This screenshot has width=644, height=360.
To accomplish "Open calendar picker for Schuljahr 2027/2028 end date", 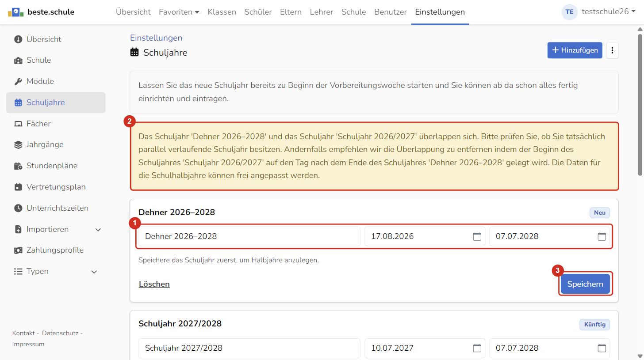I will click(602, 348).
